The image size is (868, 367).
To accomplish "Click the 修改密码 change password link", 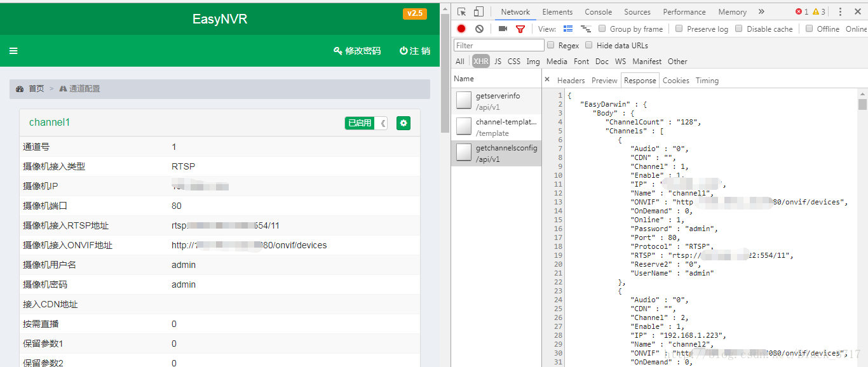I will click(357, 51).
